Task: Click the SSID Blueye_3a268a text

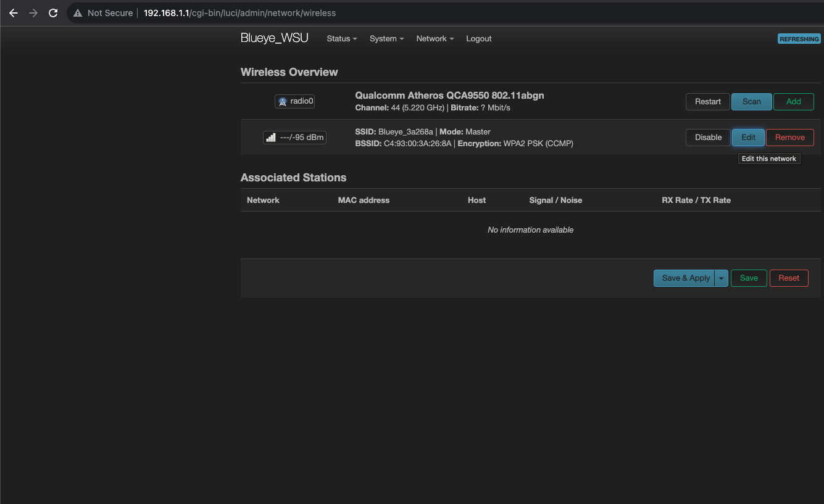Action: tap(394, 132)
